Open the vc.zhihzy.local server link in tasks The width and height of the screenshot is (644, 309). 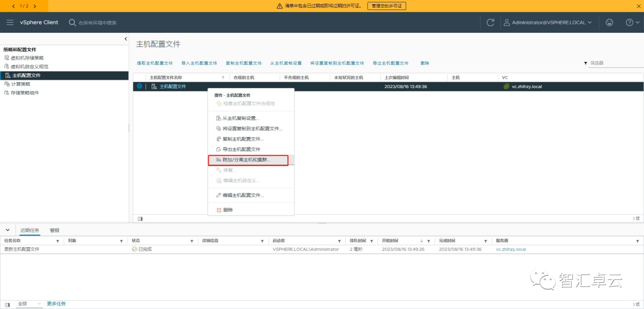coord(511,249)
